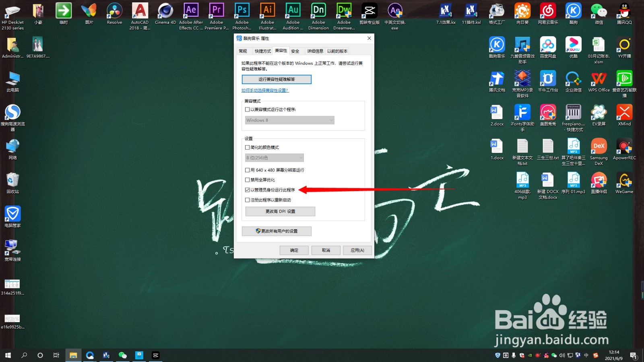Viewport: 644px width, 362px height.
Task: Launch the Adobe After Effects CC shortcut
Action: click(x=191, y=16)
